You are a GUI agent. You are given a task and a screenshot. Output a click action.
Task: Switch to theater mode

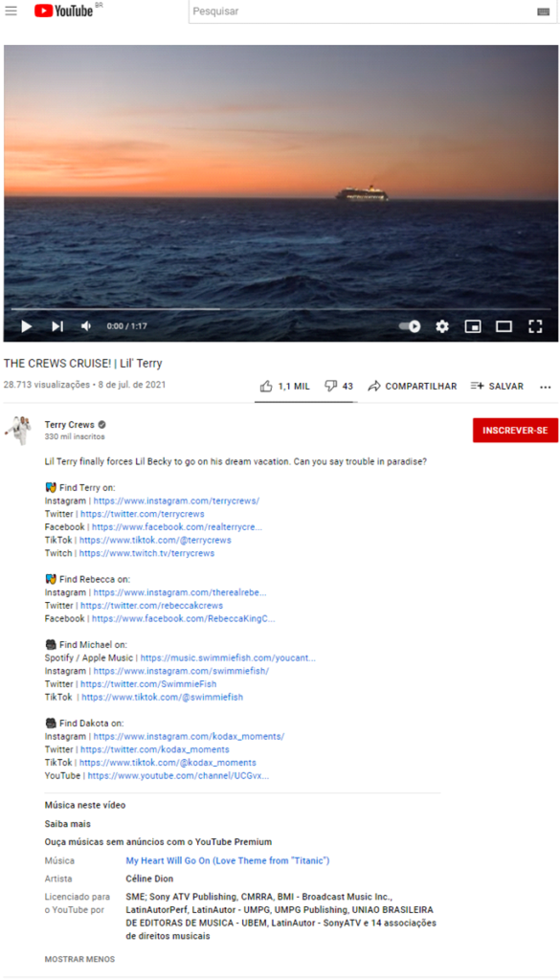tap(504, 326)
